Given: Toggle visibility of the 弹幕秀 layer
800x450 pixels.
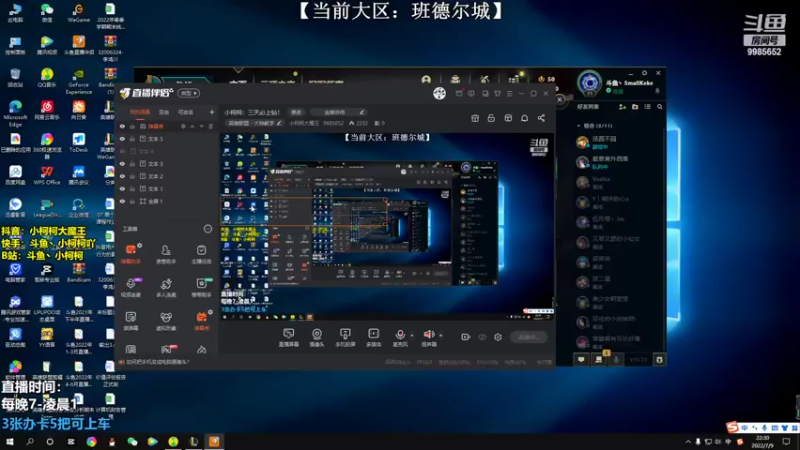Looking at the screenshot, I should click(122, 126).
